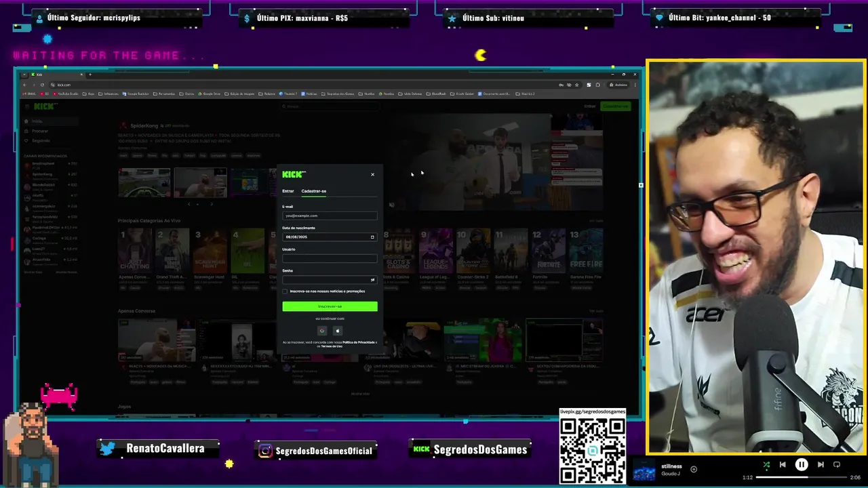Seek on the song progress bar

(x=802, y=477)
